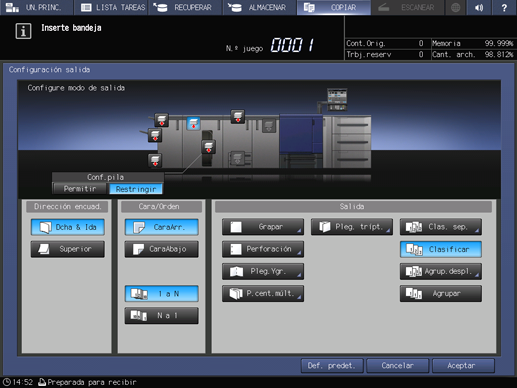The image size is (517, 388).
Task: Click the Dirección encuad. section header
Action: click(x=67, y=207)
